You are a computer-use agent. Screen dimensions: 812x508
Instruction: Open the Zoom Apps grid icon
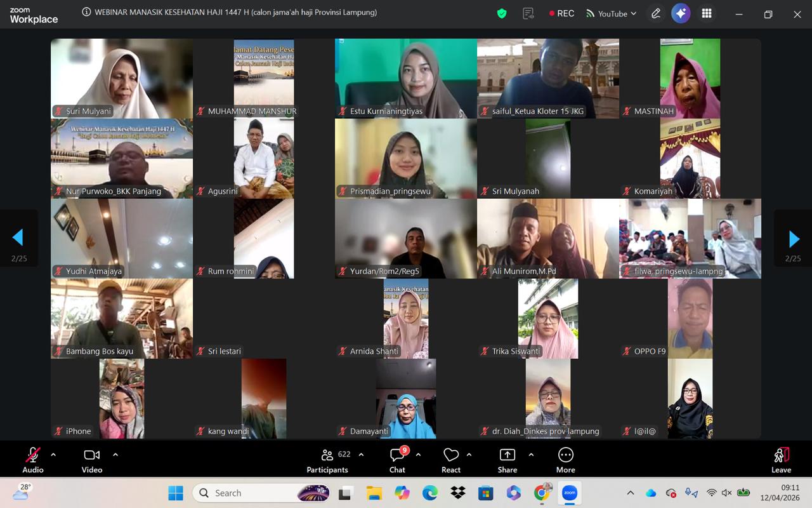click(706, 13)
